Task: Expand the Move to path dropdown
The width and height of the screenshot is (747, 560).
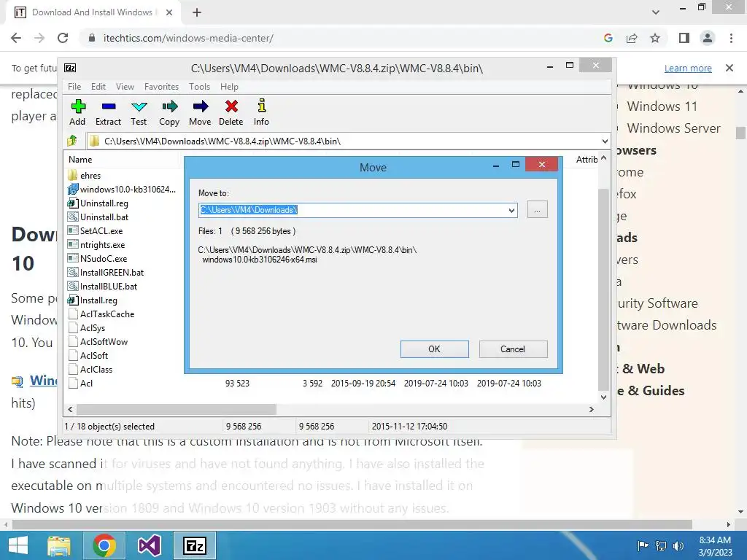Action: point(511,210)
